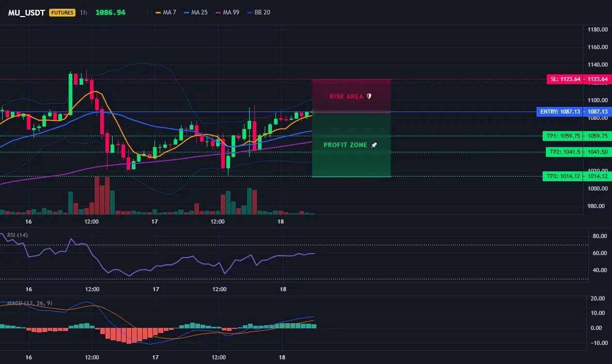Click the TP1: 1059.75 target tag
The height and width of the screenshot is (364, 612).
(563, 136)
